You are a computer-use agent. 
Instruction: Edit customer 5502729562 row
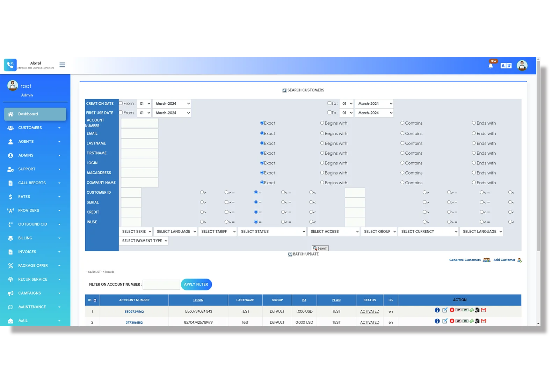click(x=445, y=310)
